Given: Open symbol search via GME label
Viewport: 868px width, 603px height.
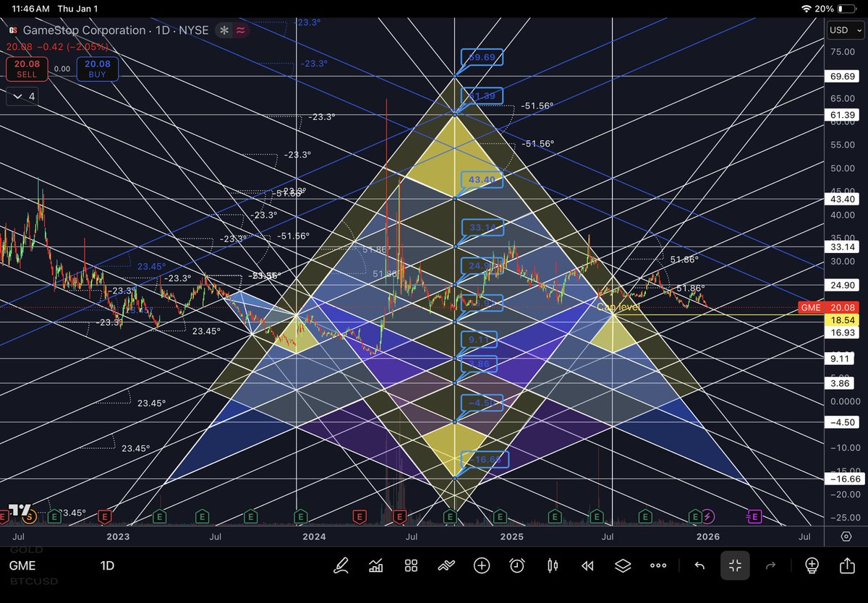Looking at the screenshot, I should [22, 566].
